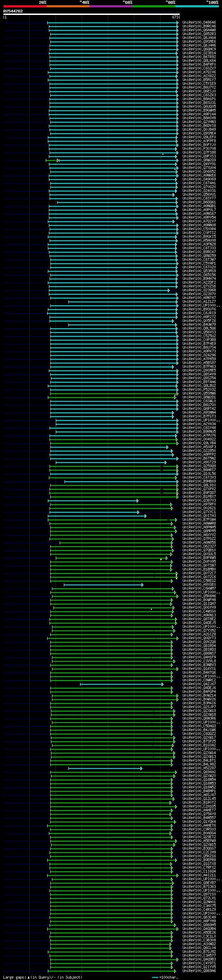Select hit UniRef100_Q6JAH6
This screenshot has width=222, height=980.
[199, 45]
